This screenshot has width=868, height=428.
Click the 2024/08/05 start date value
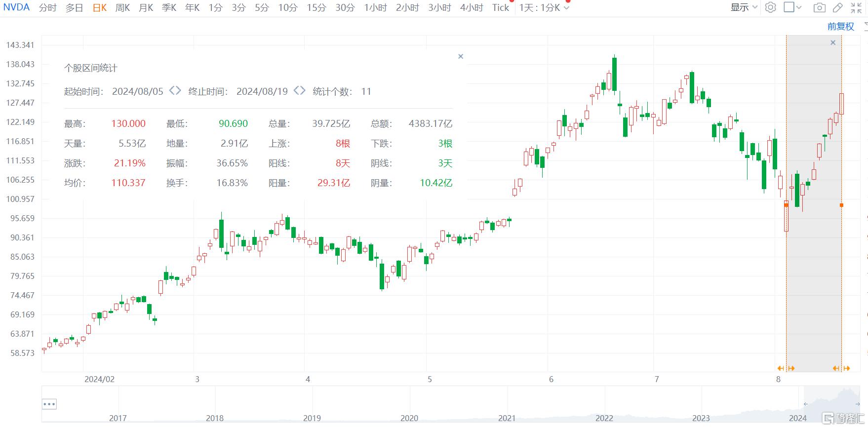(x=137, y=91)
